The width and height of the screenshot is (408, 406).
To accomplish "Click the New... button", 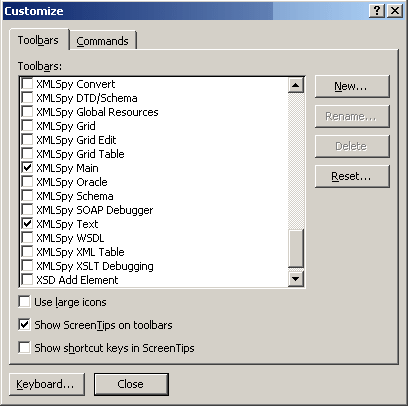I will pos(352,86).
